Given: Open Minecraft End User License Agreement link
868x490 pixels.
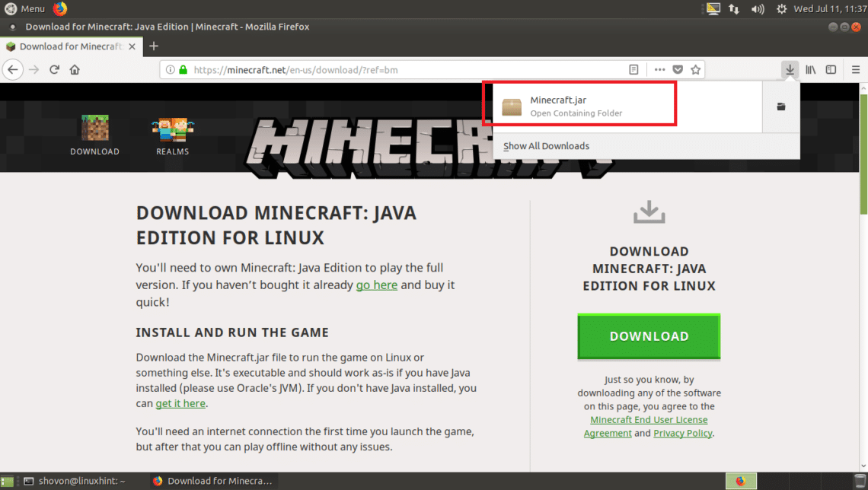Looking at the screenshot, I should pos(646,426).
